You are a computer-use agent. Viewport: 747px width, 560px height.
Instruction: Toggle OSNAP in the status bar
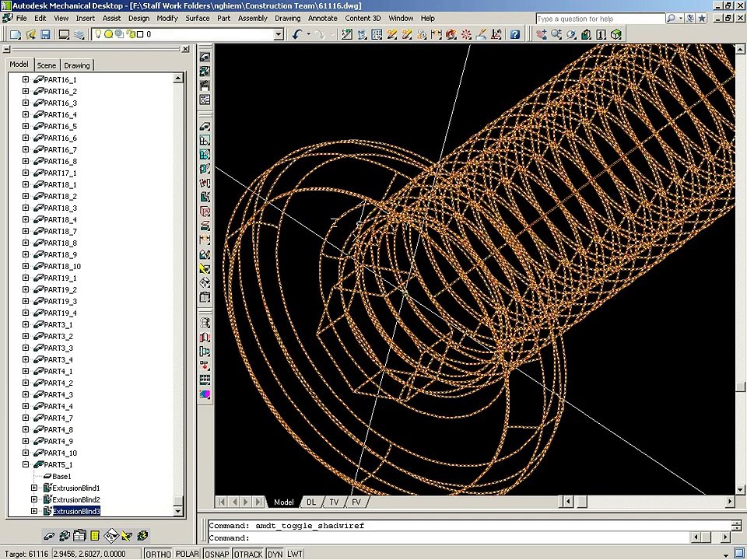click(217, 555)
